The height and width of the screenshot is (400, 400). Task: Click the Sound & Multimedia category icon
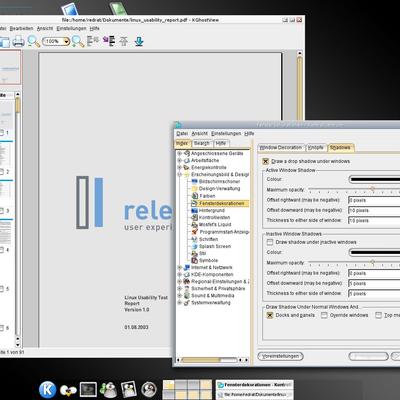187,296
